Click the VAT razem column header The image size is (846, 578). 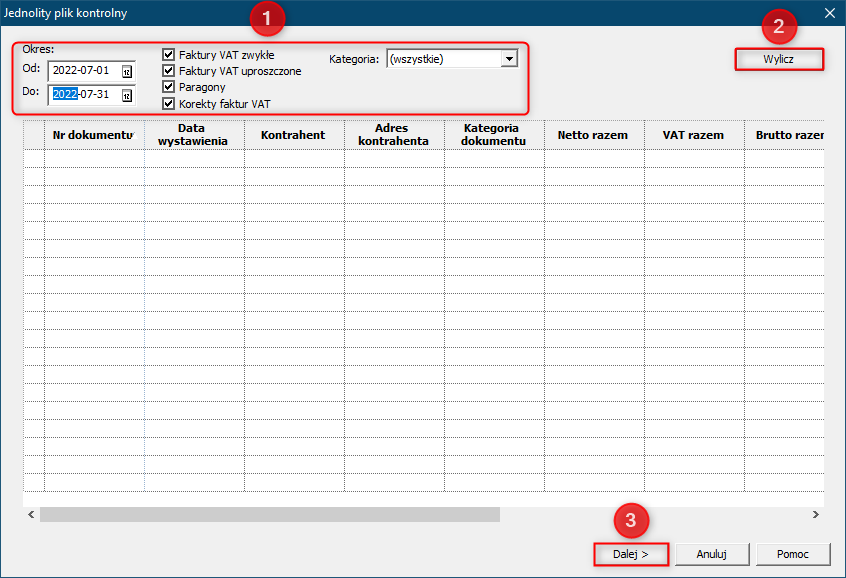pos(694,135)
